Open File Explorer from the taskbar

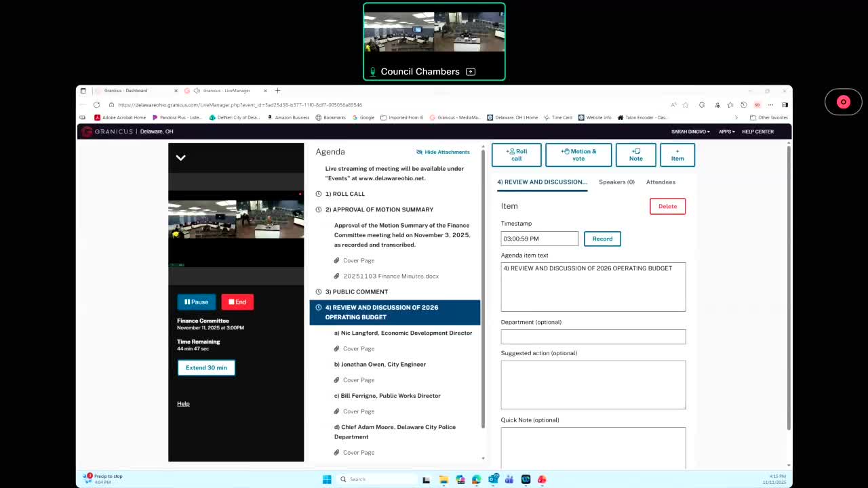[x=443, y=479]
